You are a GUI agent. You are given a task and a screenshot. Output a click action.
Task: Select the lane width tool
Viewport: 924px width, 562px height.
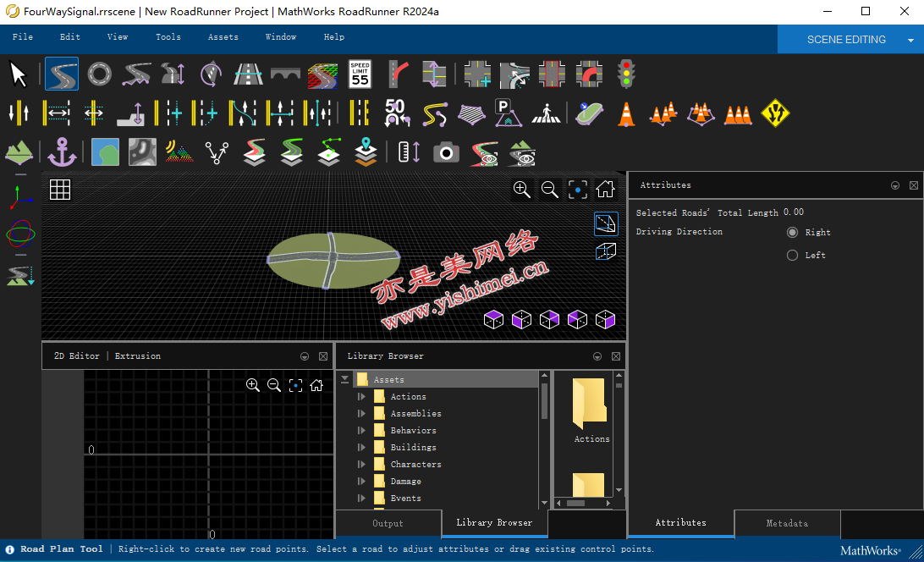(58, 113)
